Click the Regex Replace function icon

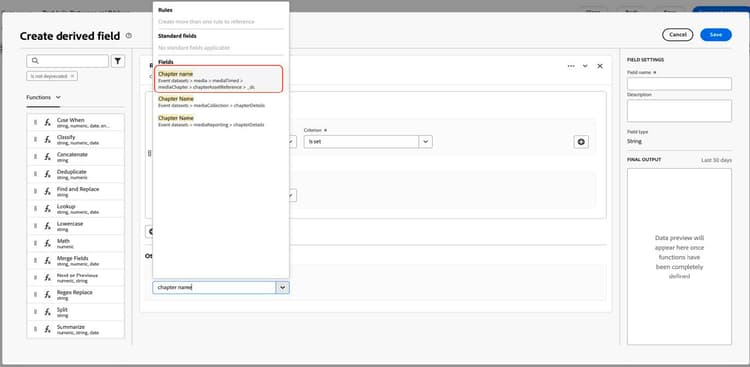click(x=47, y=294)
